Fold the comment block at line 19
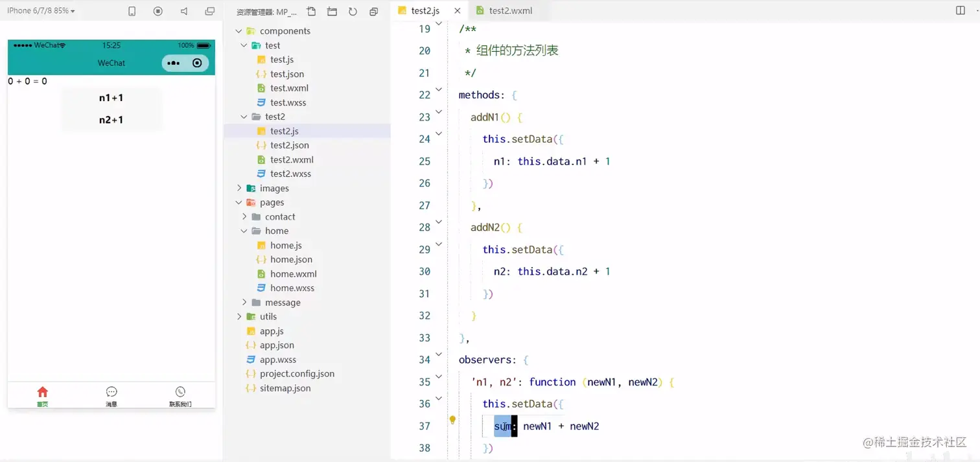Viewport: 980px width, 462px height. coord(439,24)
